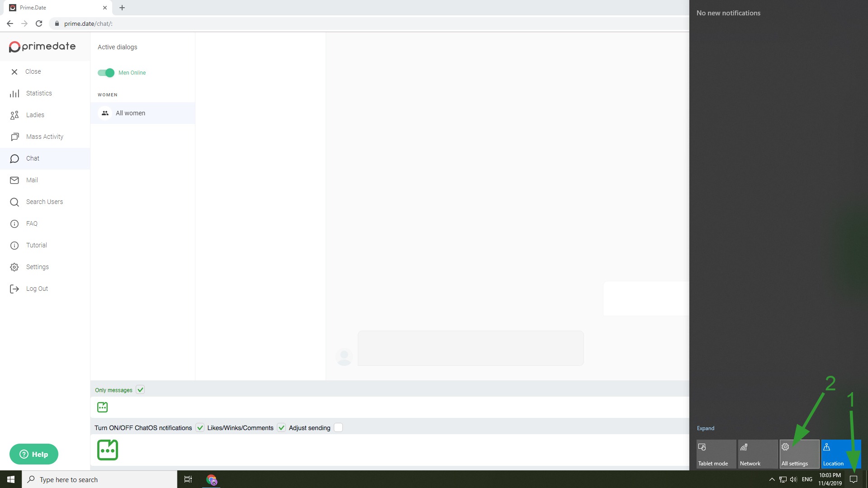Open the clock and date
The width and height of the screenshot is (868, 488).
(x=830, y=479)
